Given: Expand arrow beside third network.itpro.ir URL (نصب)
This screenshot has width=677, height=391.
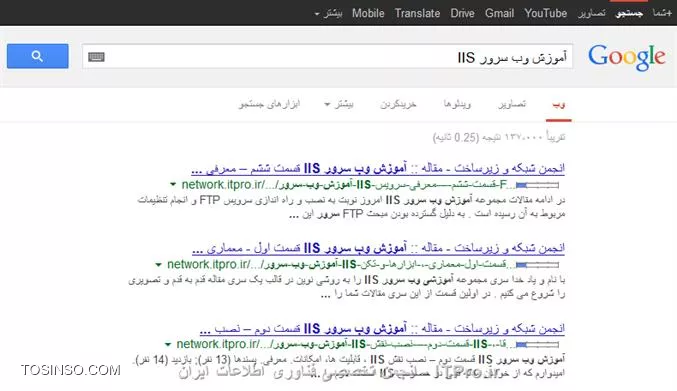Looking at the screenshot, I should (168, 344).
